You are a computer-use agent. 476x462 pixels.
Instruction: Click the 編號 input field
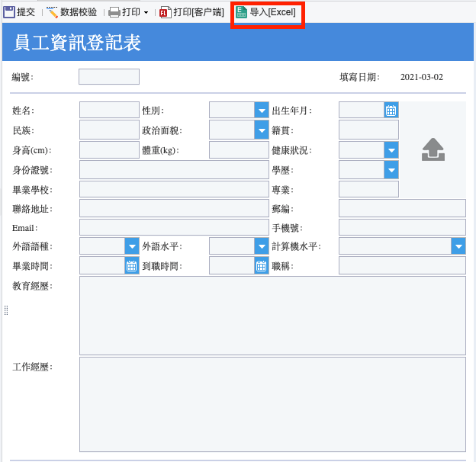coord(109,77)
